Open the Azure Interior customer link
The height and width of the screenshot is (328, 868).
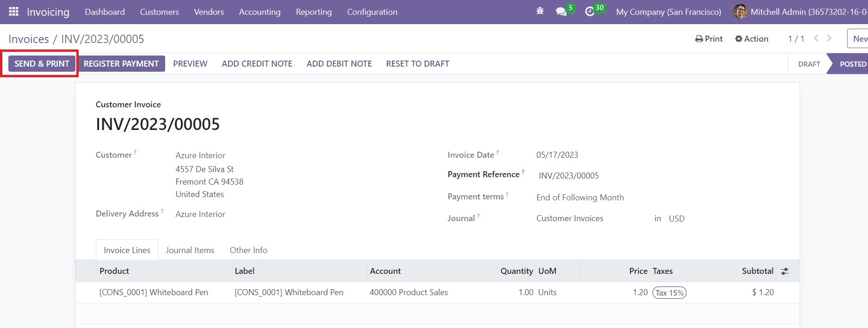pos(200,155)
